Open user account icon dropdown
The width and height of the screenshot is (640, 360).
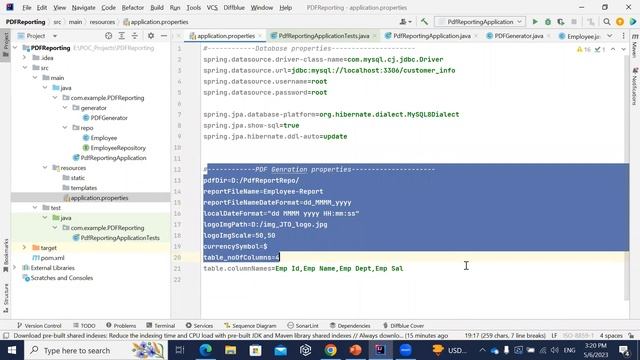coord(405,22)
